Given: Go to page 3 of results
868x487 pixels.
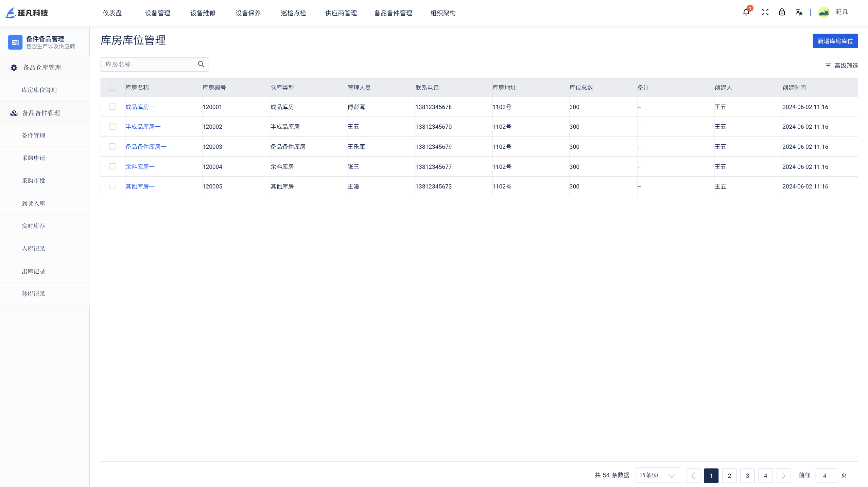Looking at the screenshot, I should coord(747,475).
